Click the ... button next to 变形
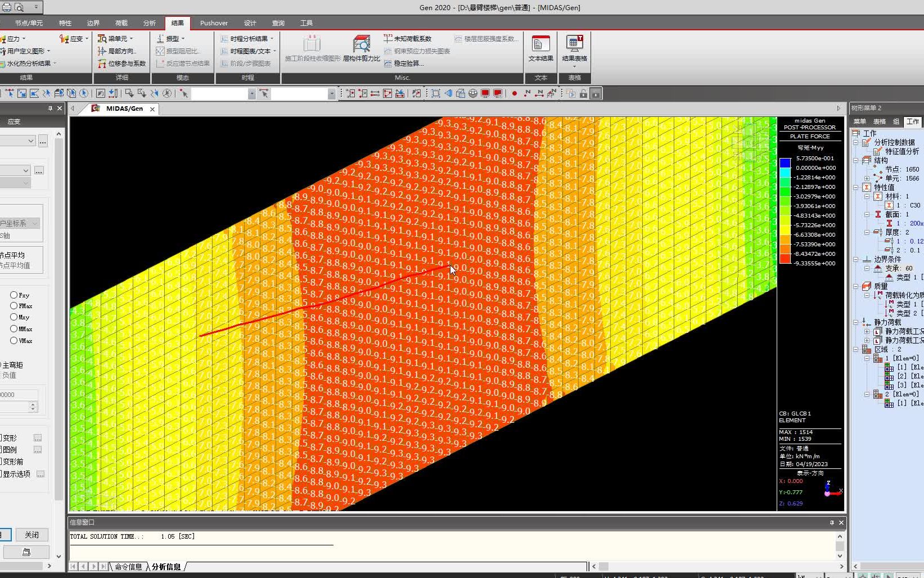The height and width of the screenshot is (578, 924). pos(38,438)
